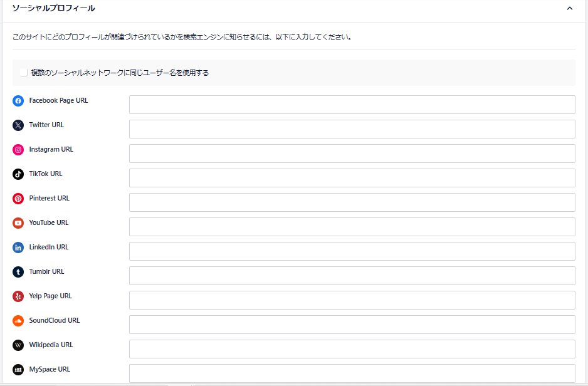Collapse the ソーシャルプロフィール section chevron

570,8
